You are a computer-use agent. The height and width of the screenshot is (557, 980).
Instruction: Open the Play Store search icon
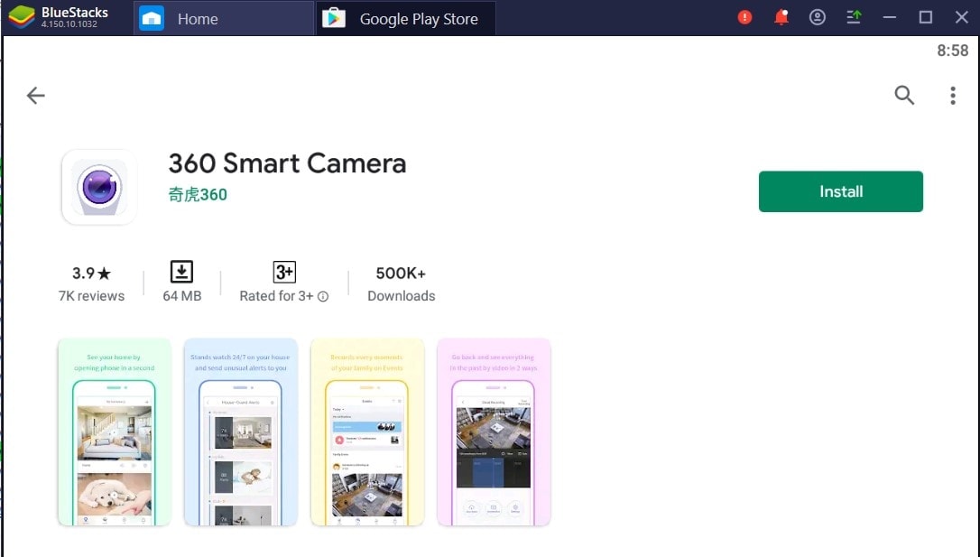tap(904, 95)
